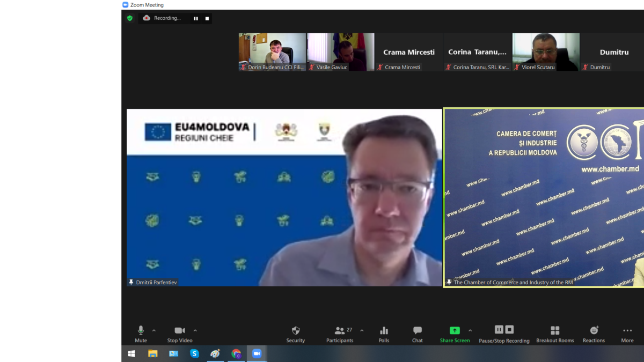Open the More options menu
Image resolution: width=644 pixels, height=362 pixels.
(x=627, y=334)
